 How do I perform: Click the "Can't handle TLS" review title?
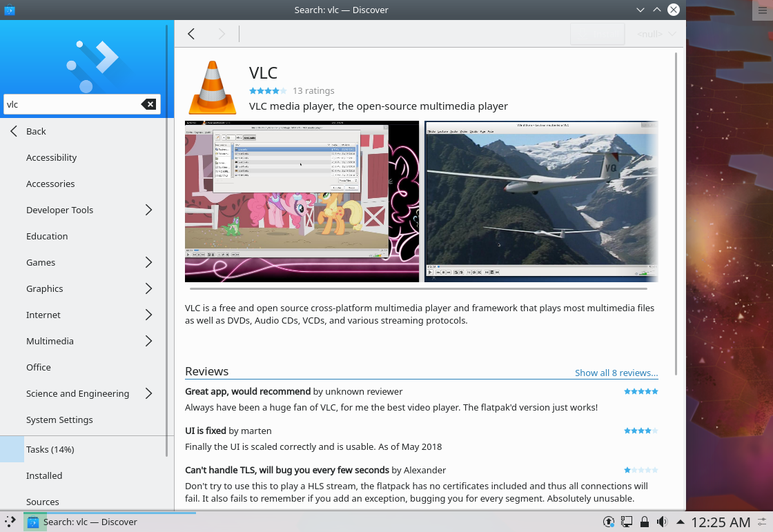pyautogui.click(x=287, y=470)
